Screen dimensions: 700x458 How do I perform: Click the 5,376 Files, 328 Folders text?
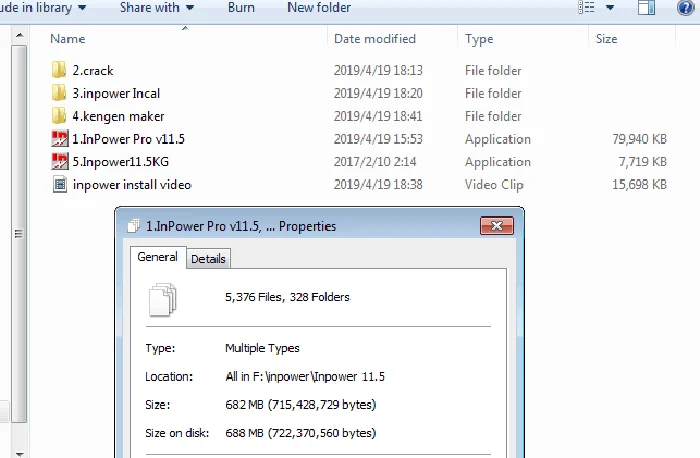point(288,297)
